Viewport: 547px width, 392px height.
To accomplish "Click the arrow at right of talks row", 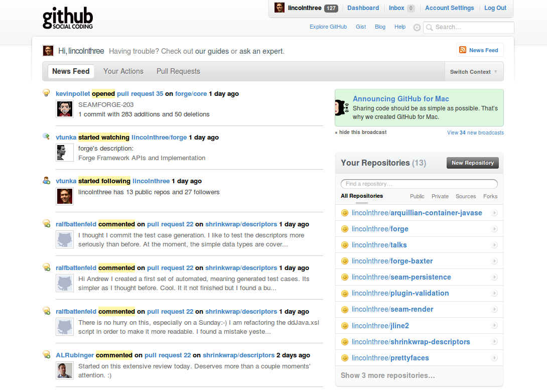I will [494, 245].
